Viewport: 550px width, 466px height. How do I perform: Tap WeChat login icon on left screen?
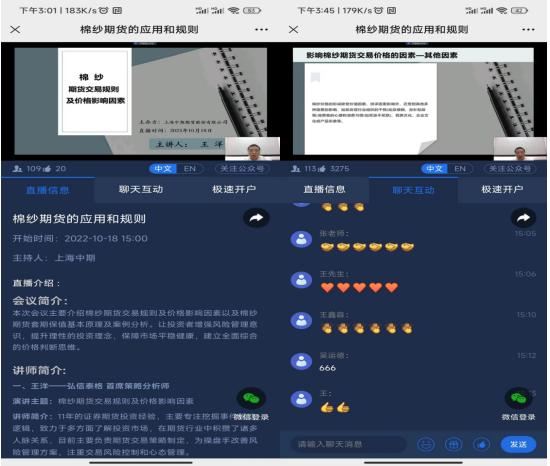pyautogui.click(x=251, y=398)
